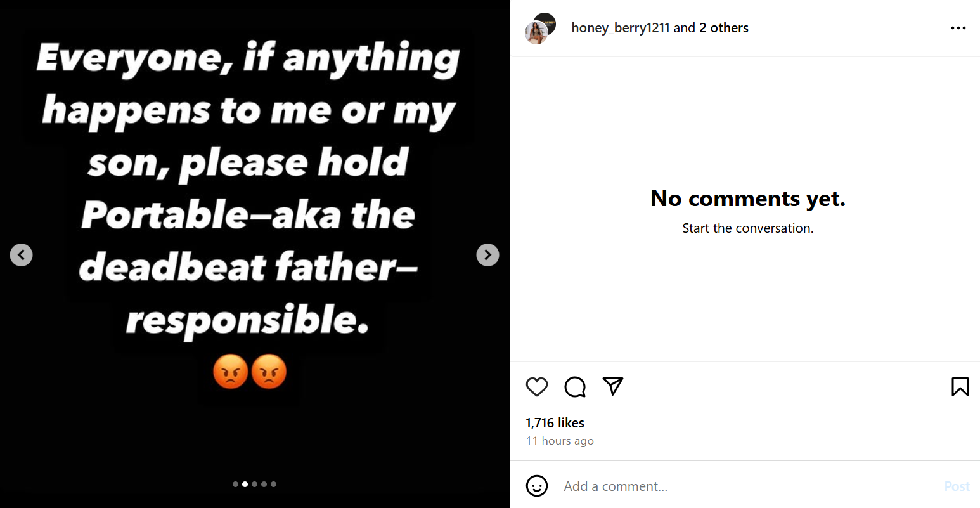Click the post image text about Portable
This screenshot has height=508, width=980.
[248, 216]
